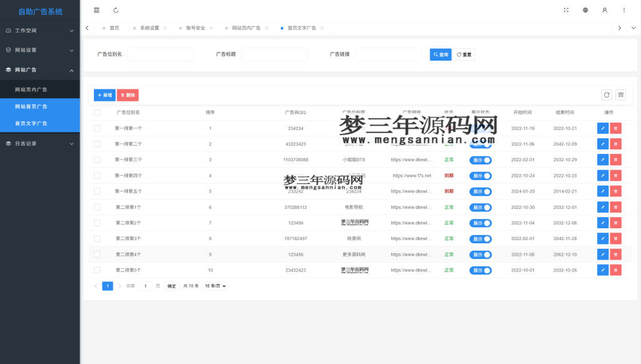Toggle 展示 switch for 第二排第2个

tap(480, 223)
